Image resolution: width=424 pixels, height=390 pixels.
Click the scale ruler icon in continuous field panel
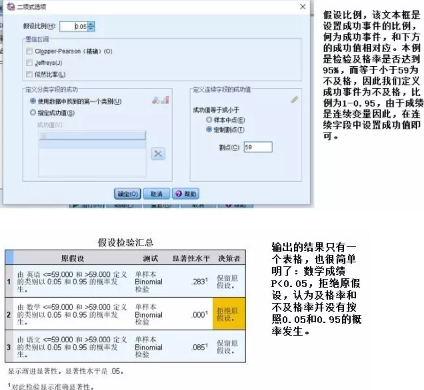pos(294,99)
